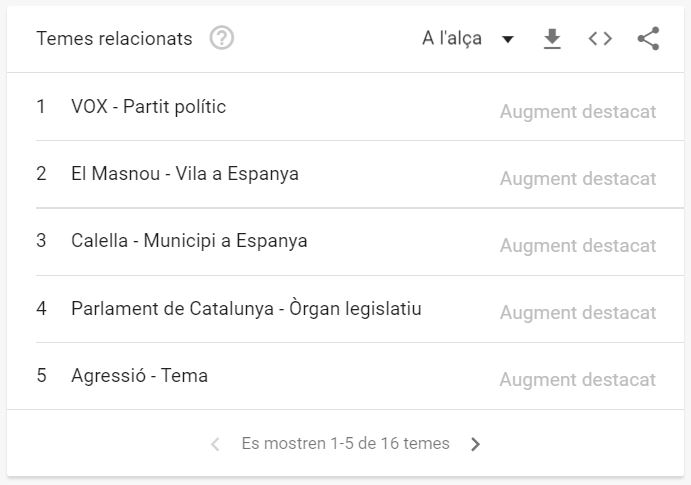The width and height of the screenshot is (691, 485).
Task: Click Augment destacat for VOX row
Action: pos(578,112)
